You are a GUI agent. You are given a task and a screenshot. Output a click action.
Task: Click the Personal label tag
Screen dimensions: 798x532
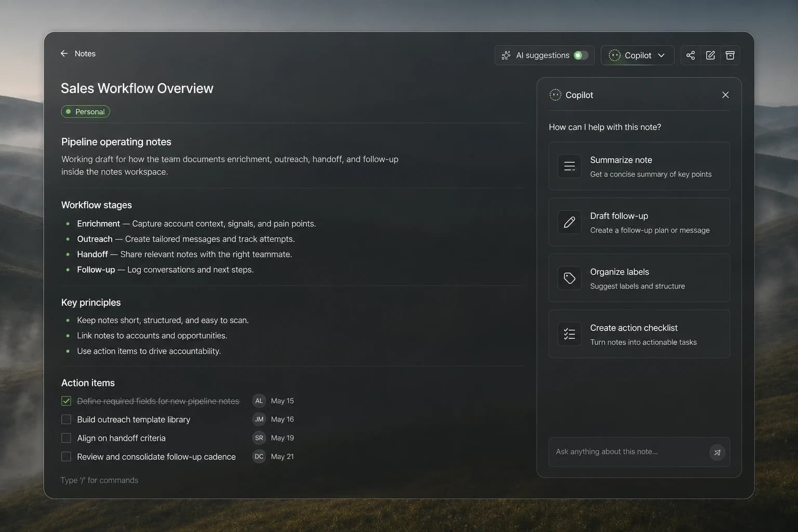[85, 112]
